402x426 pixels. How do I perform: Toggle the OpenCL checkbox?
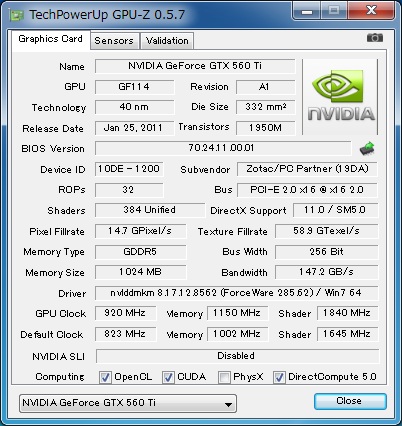tap(105, 377)
